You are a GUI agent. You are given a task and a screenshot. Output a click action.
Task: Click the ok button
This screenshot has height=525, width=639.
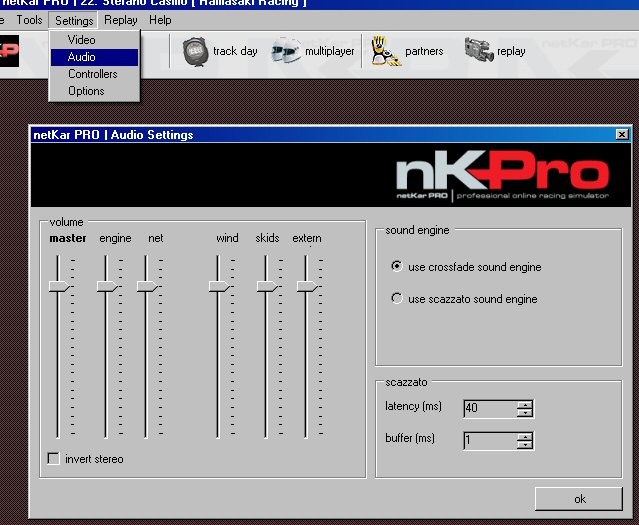click(x=579, y=499)
